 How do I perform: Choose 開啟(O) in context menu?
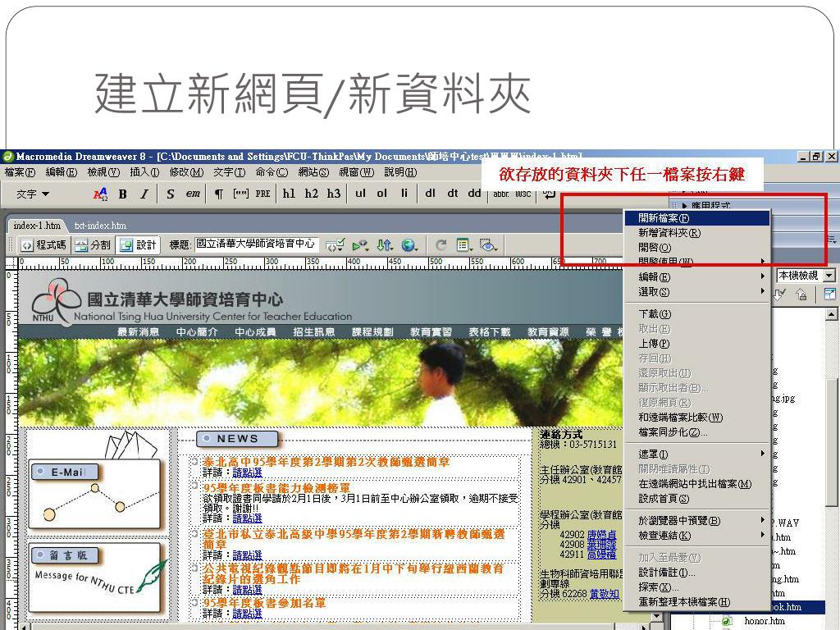(x=697, y=248)
